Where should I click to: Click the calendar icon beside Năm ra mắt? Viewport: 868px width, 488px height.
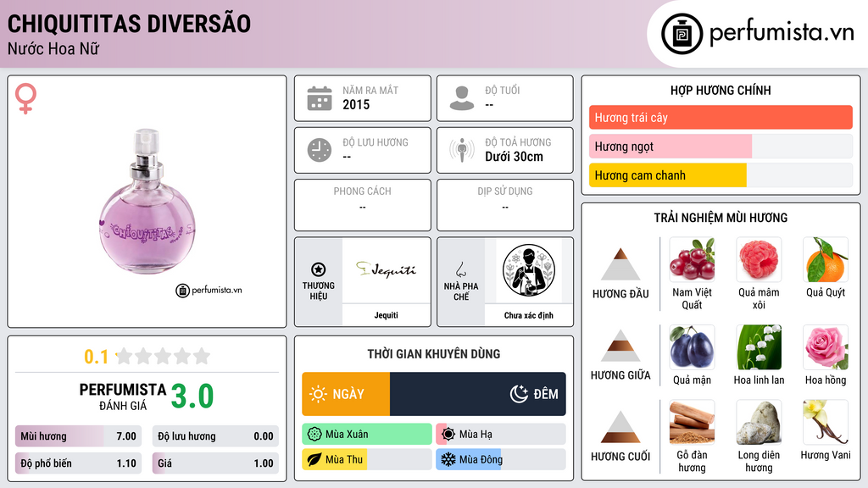coord(320,98)
